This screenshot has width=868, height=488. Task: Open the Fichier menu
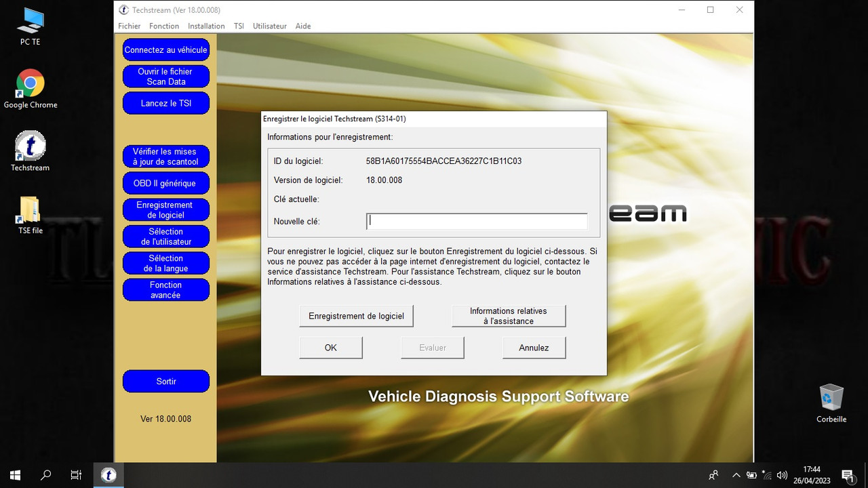point(129,26)
